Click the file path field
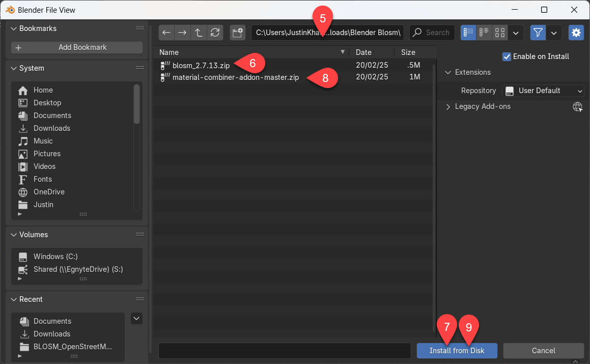This screenshot has height=364, width=590. pos(327,33)
